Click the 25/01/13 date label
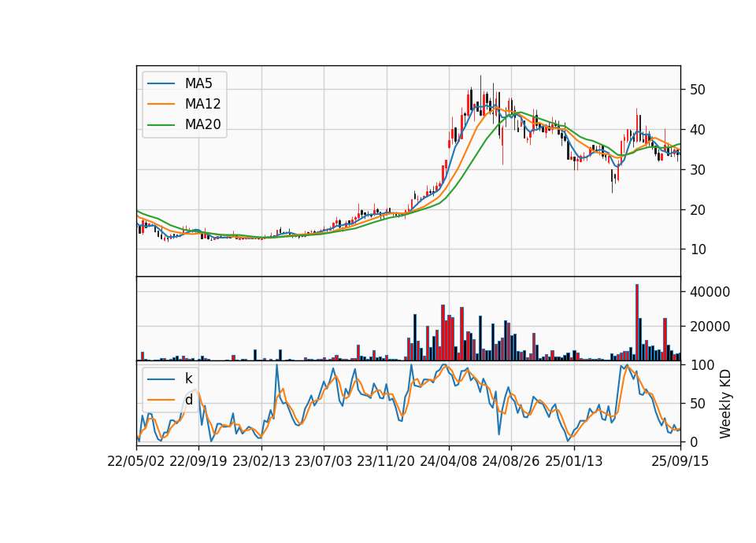The height and width of the screenshot is (543, 756). tap(574, 461)
